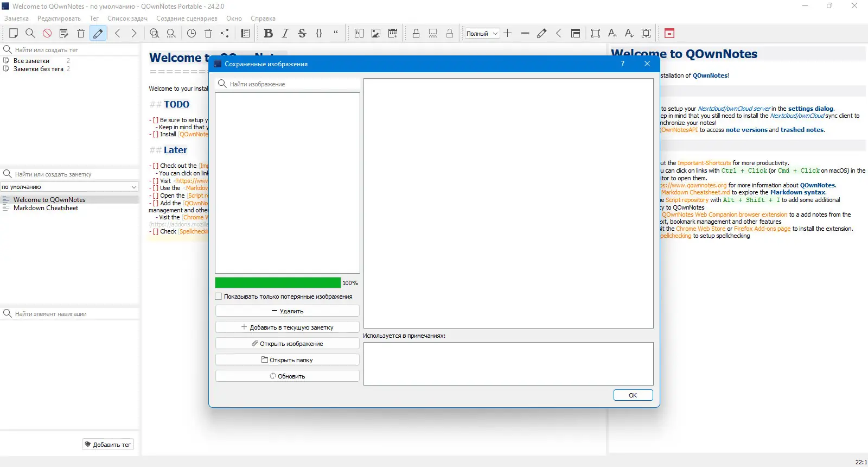Click the closed padlock encrypt note icon
The image size is (868, 467).
(416, 33)
